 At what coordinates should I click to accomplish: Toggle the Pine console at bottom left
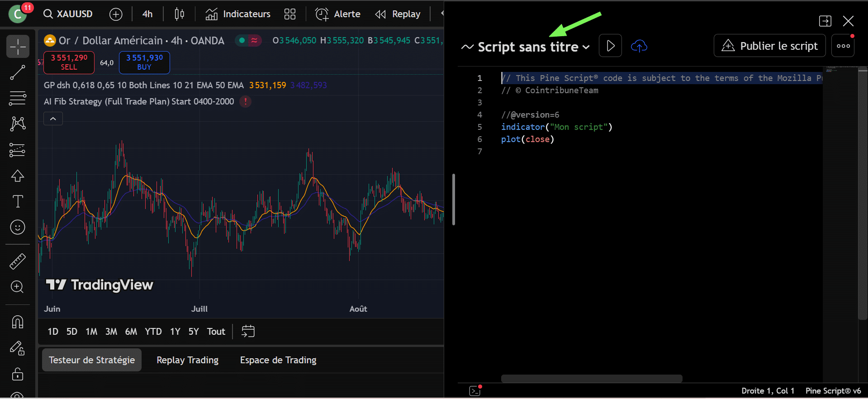pyautogui.click(x=475, y=390)
